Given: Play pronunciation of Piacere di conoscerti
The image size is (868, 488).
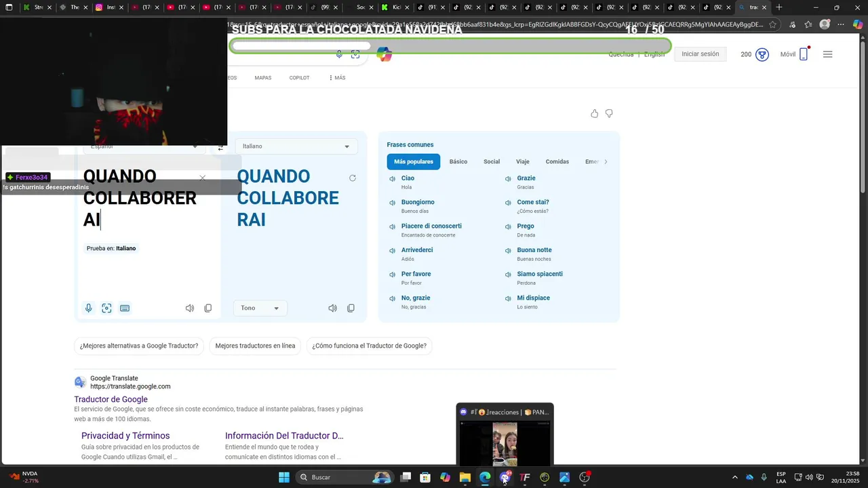Looking at the screenshot, I should [392, 226].
